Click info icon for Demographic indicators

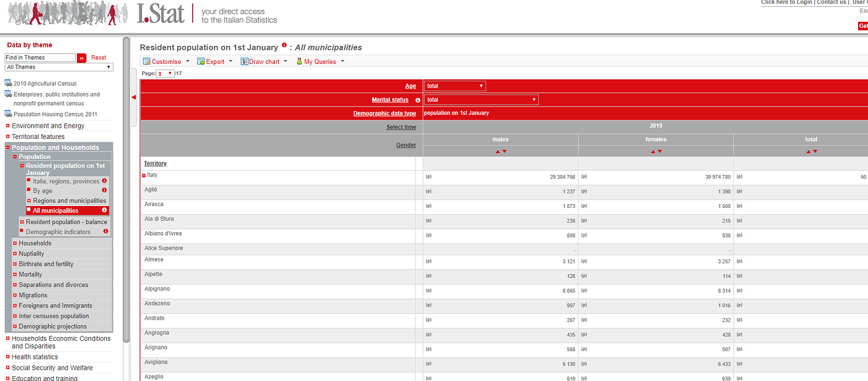(x=106, y=231)
